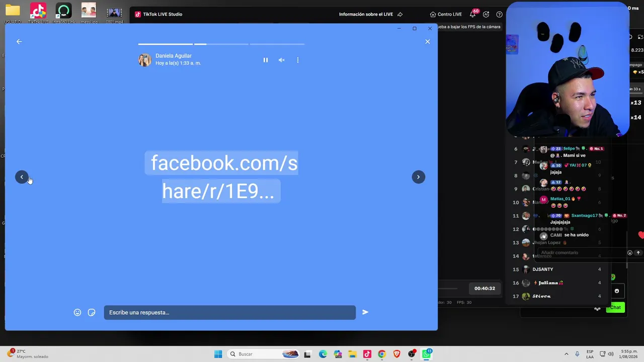Screen dimensions: 644x362
Task: Open 'Información sobre el LIVE' in TikTok LIVE Studio
Action: pyautogui.click(x=371, y=14)
